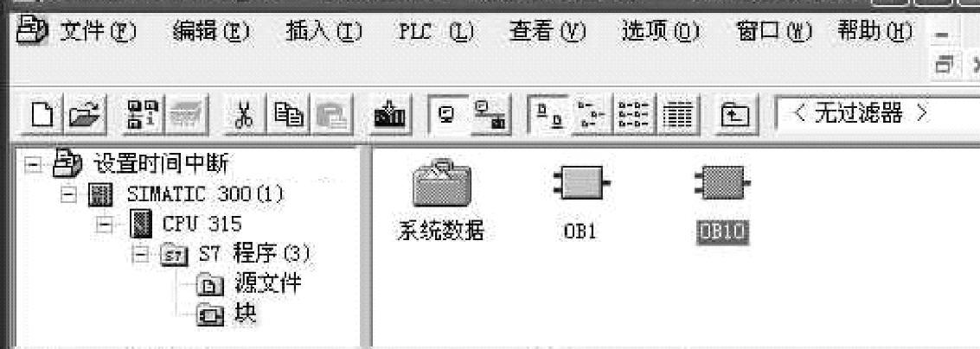Collapse the SIMATIC 300(1) tree node

click(x=68, y=194)
